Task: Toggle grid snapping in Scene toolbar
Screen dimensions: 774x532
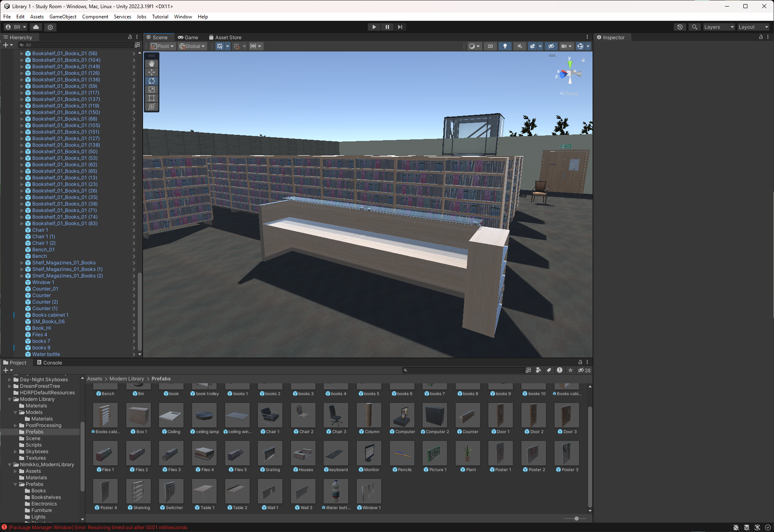Action: (237, 46)
